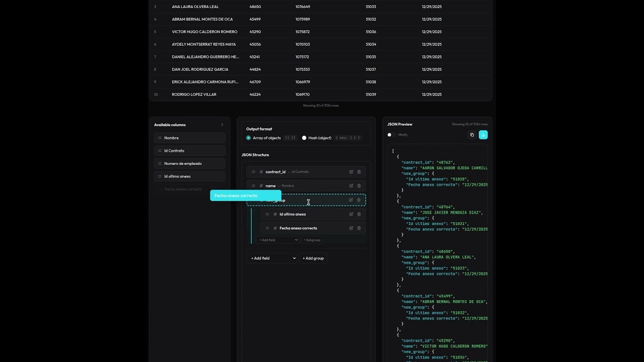Edit the name field via its pencil icon
Image resolution: width=644 pixels, height=362 pixels.
pyautogui.click(x=351, y=186)
